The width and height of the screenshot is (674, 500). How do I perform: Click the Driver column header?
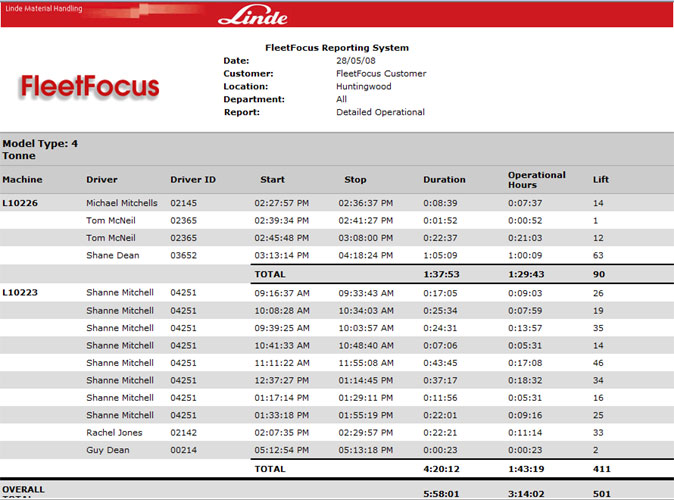point(101,180)
